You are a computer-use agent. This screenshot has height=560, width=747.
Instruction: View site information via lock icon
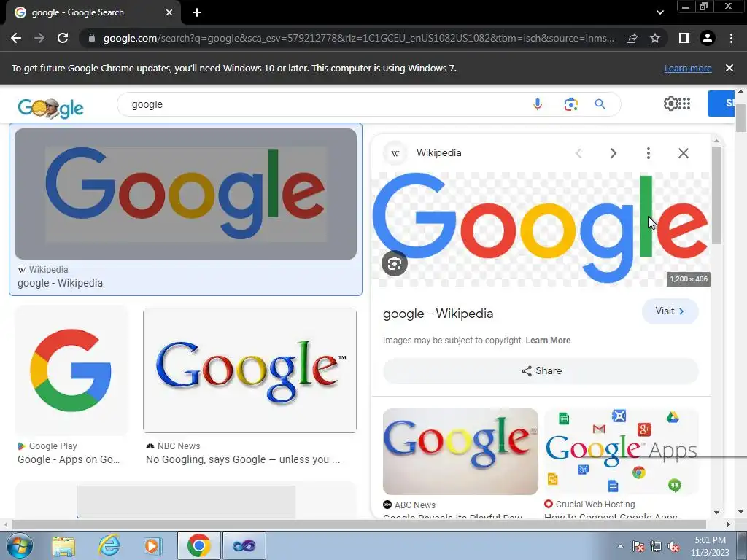click(x=92, y=38)
